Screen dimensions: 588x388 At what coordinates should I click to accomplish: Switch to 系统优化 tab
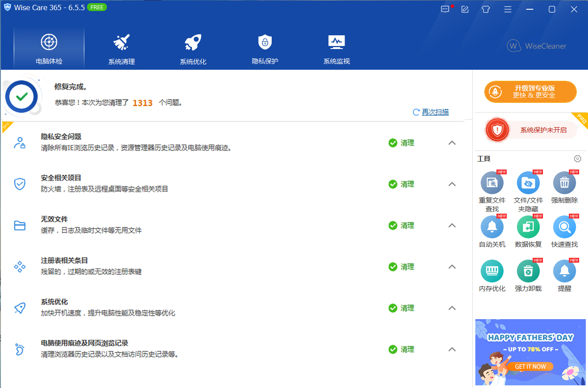(193, 49)
